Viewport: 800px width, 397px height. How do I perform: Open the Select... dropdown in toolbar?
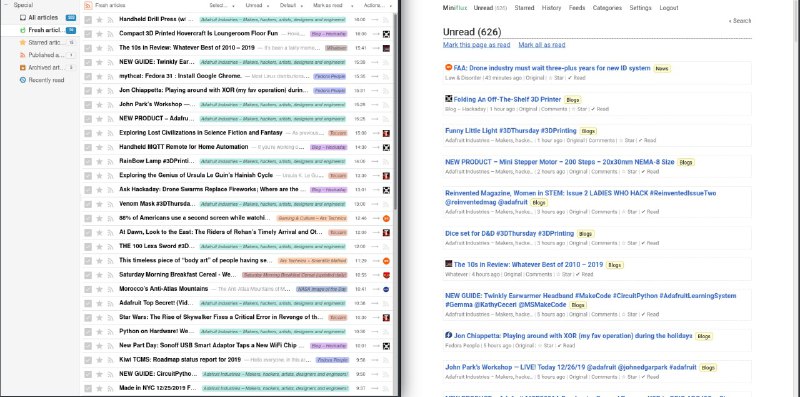(221, 6)
